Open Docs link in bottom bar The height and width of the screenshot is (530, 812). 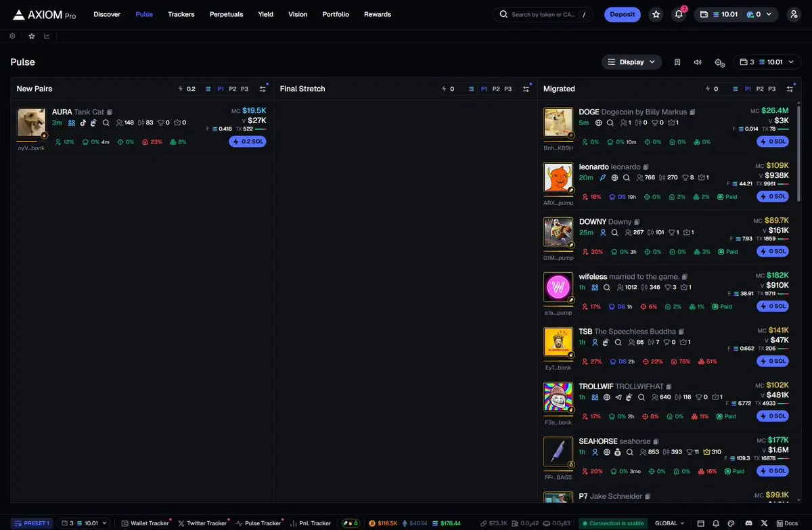point(787,523)
